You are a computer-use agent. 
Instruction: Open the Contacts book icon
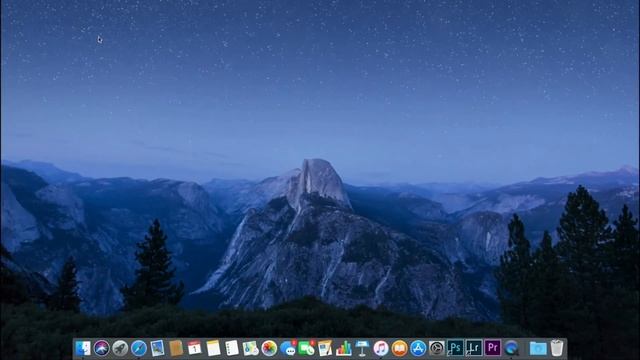pos(176,348)
